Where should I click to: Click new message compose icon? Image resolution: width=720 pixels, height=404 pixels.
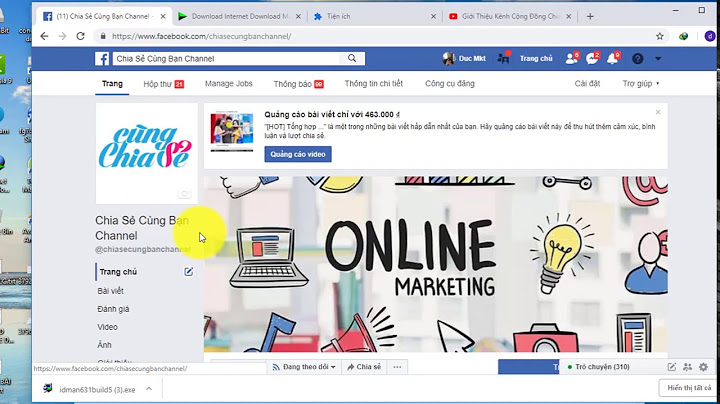tap(672, 367)
